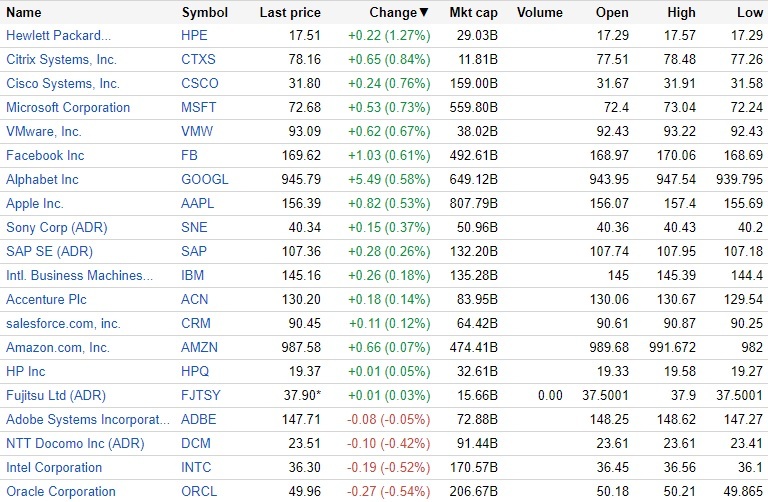Viewport: 768px width, 502px height.
Task: Sort by the Last price header
Action: 289,13
